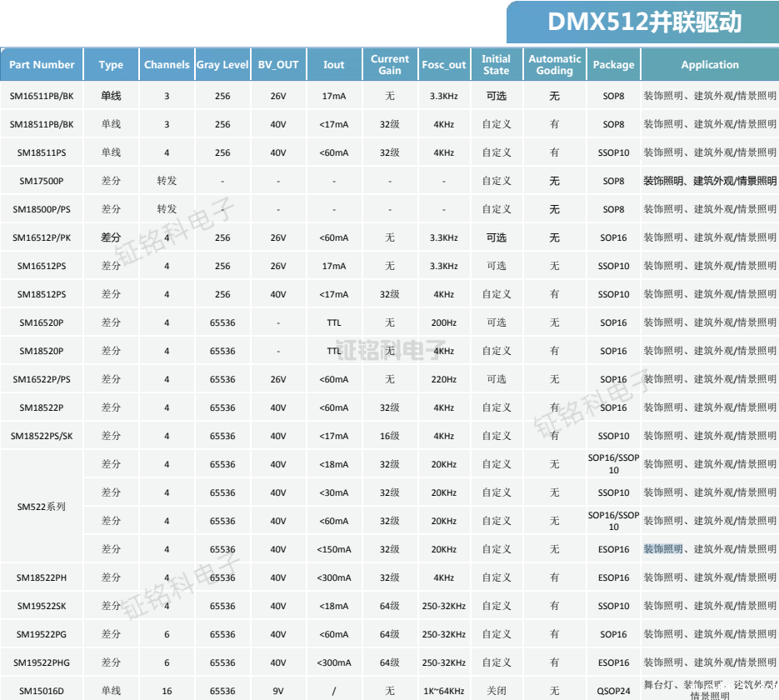
Task: Click the highlighted 装饰照明 text in ESOP16 row
Action: pyautogui.click(x=663, y=549)
